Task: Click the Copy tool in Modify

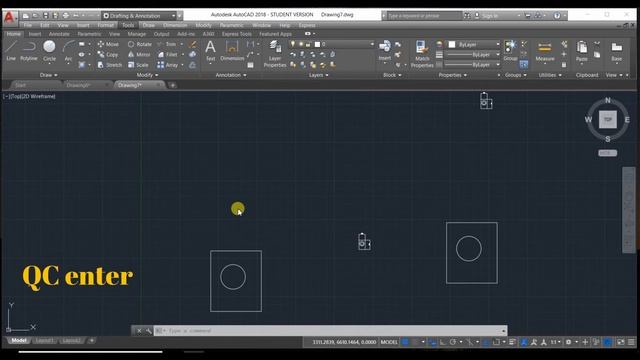Action: pyautogui.click(x=108, y=54)
